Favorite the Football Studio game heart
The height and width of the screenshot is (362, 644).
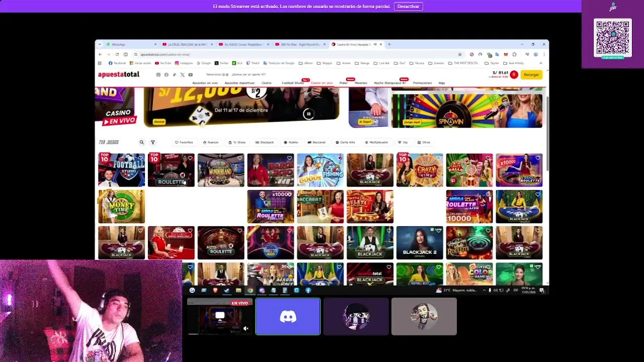(x=140, y=158)
